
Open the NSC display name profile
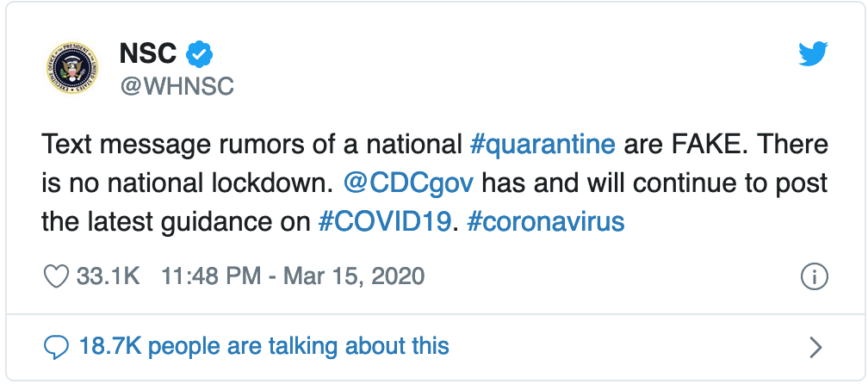[x=148, y=54]
